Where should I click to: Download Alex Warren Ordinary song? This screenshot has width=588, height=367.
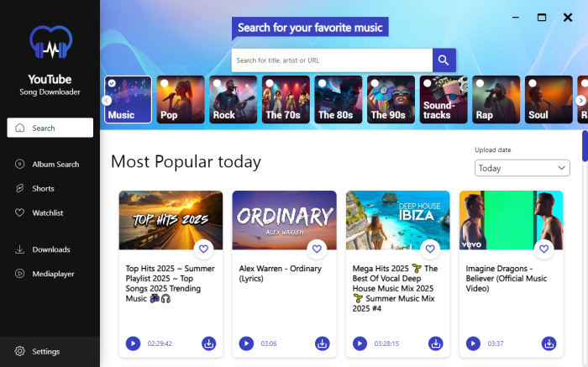[x=322, y=343]
